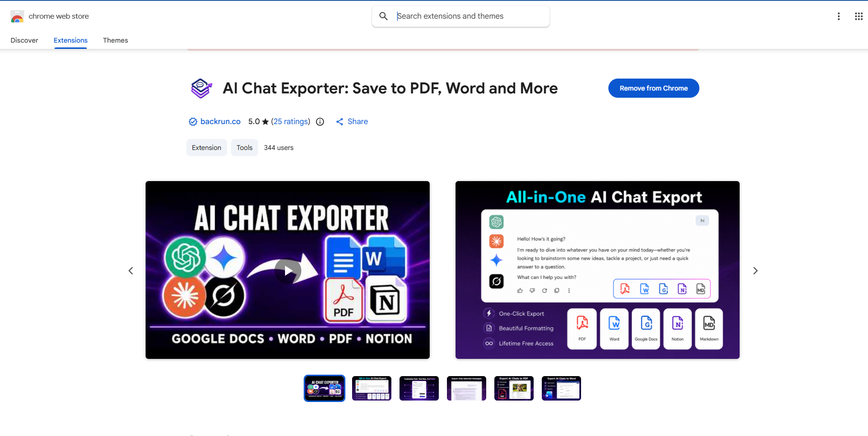Click the Tools category chip
Image resolution: width=868 pixels, height=436 pixels.
point(244,148)
